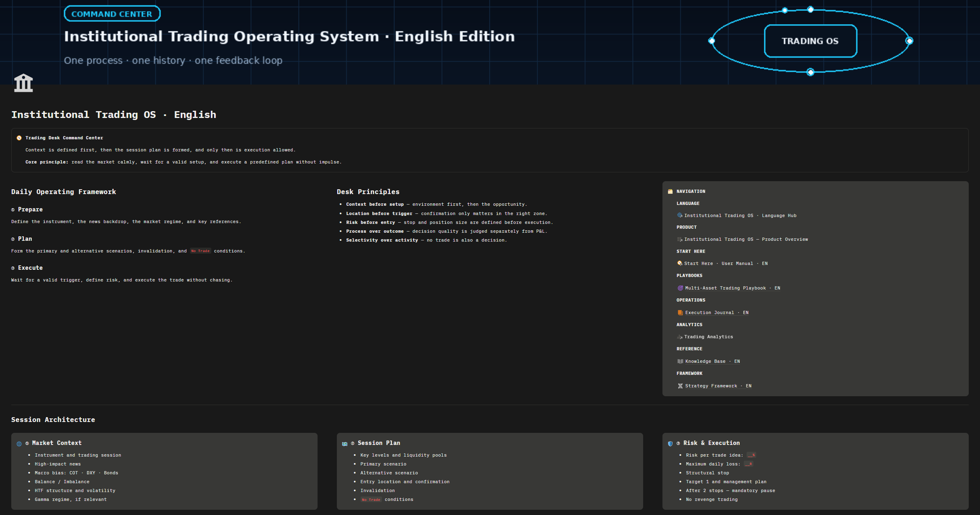Click the page title Institutional Trading OS · English
The width and height of the screenshot is (980, 515).
tap(113, 115)
